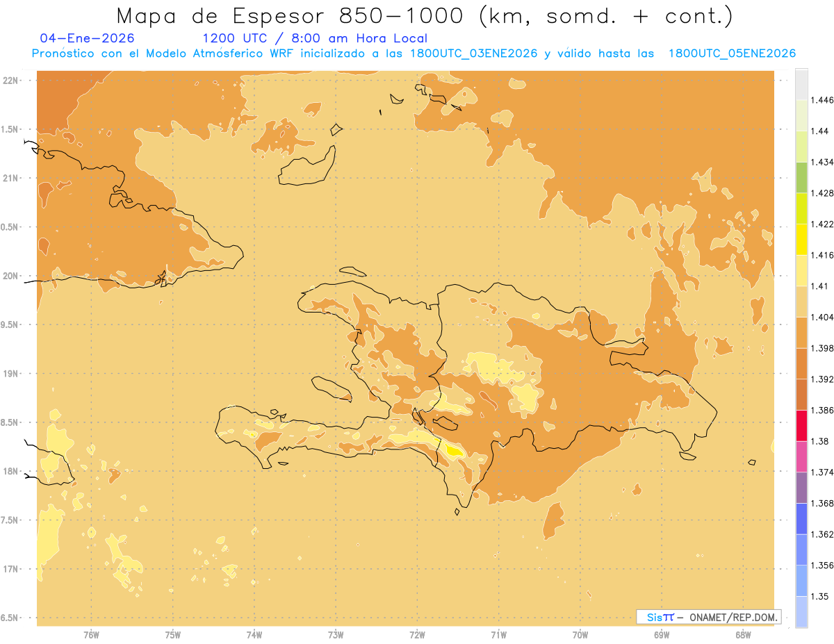Select the '17N' latitude label
Image resolution: width=834 pixels, height=644 pixels.
[x=10, y=569]
